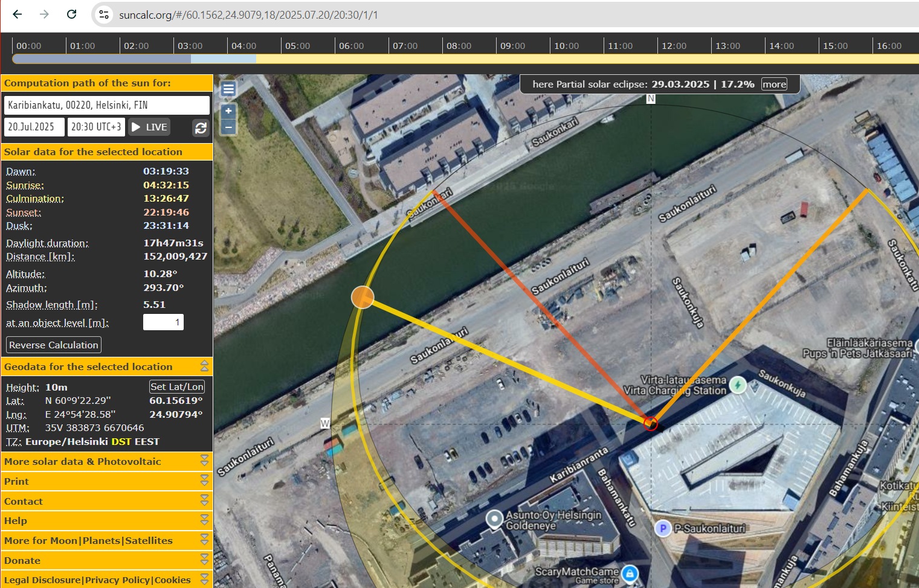
Task: Click the Altitude label
Action: pyautogui.click(x=25, y=274)
